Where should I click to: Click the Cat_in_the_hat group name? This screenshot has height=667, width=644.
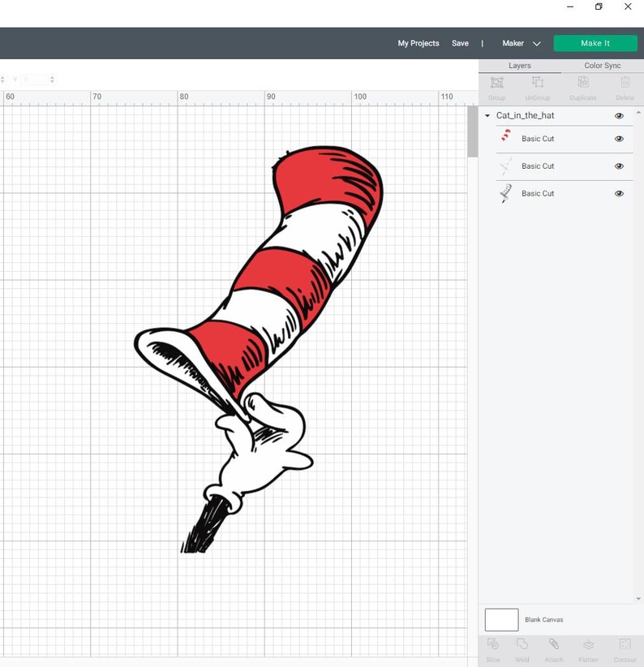tap(525, 115)
